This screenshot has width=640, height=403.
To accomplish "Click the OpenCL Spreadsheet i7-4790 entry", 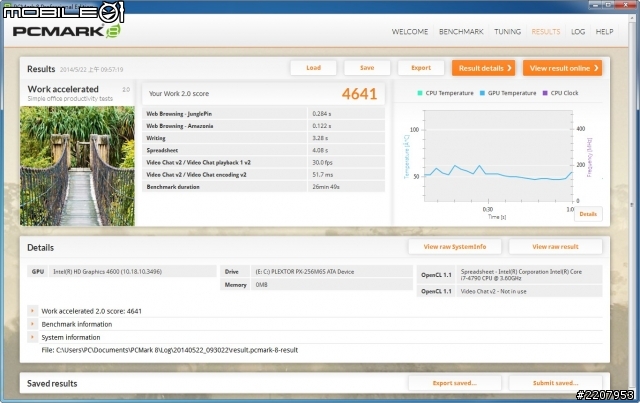I will click(x=509, y=275).
